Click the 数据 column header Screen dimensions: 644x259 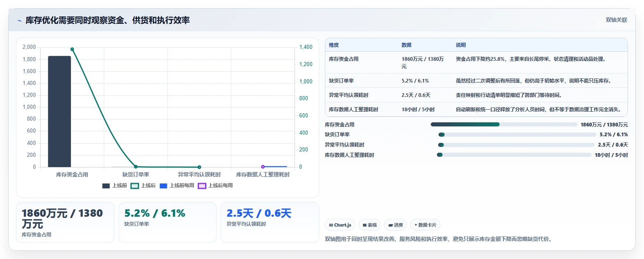tap(406, 45)
